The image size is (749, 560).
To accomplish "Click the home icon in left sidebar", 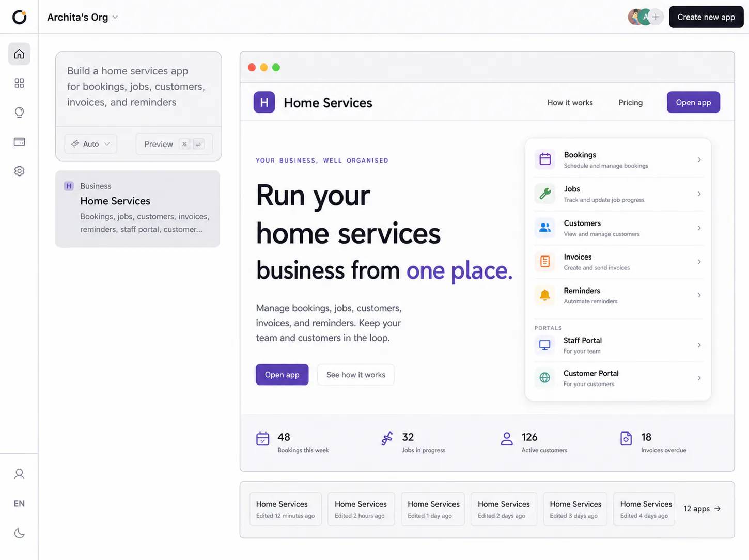I will (x=19, y=54).
